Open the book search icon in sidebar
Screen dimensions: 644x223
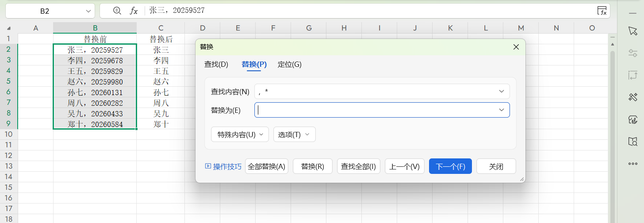tap(632, 141)
